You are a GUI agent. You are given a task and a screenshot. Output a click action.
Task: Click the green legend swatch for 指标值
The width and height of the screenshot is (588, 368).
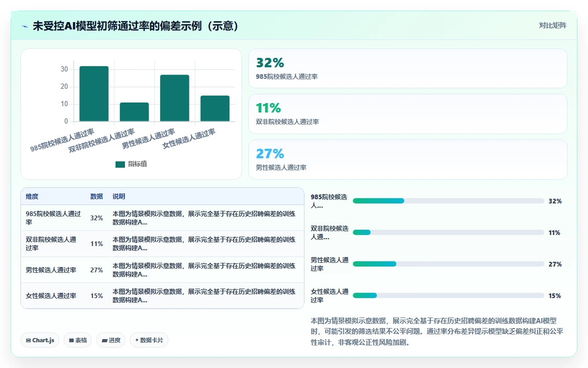coord(120,164)
